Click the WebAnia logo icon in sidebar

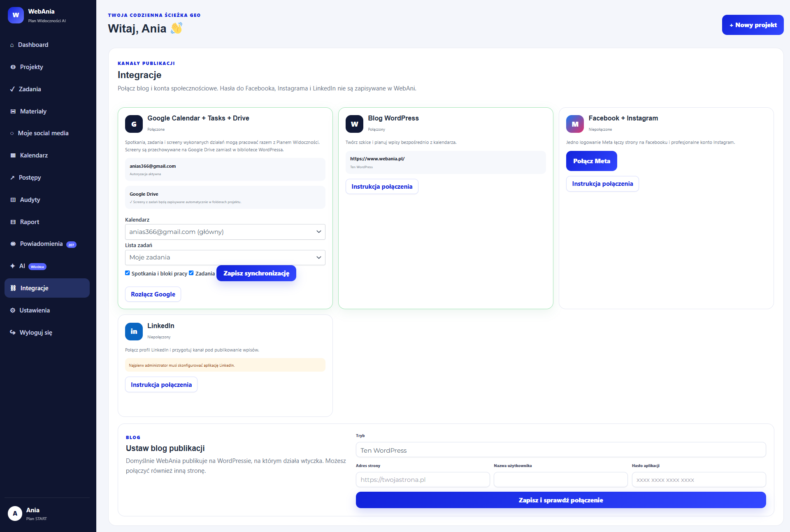coord(16,15)
